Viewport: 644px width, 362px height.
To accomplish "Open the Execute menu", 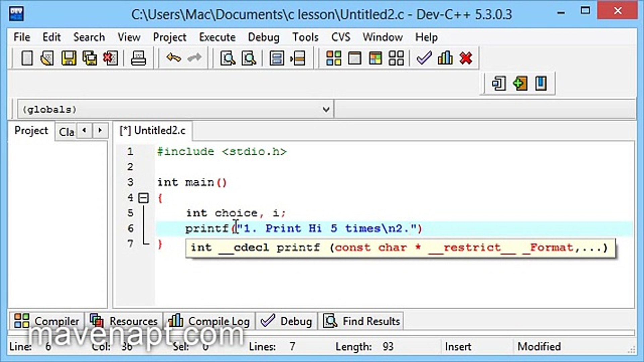I will coord(217,37).
